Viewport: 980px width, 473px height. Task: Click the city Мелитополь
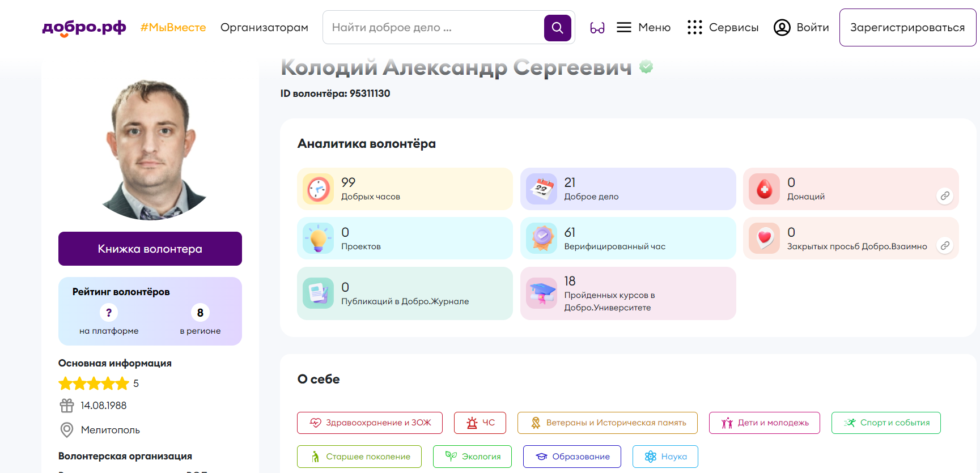coord(111,430)
